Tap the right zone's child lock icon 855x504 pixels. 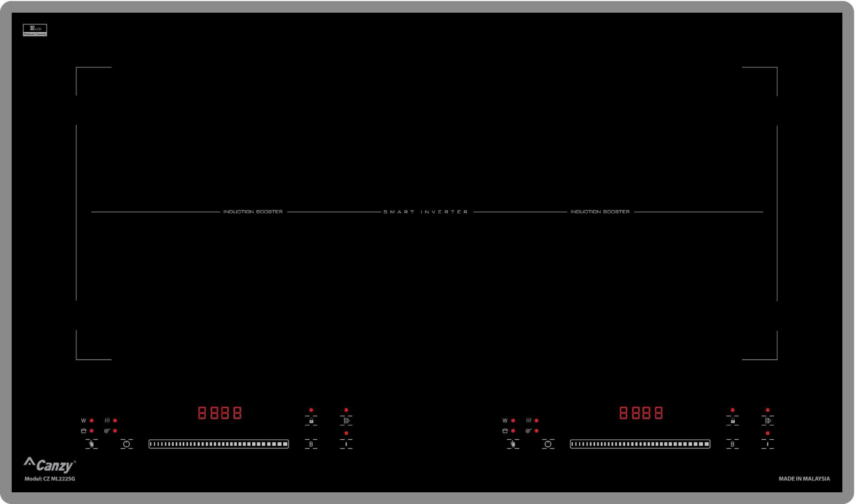click(733, 421)
